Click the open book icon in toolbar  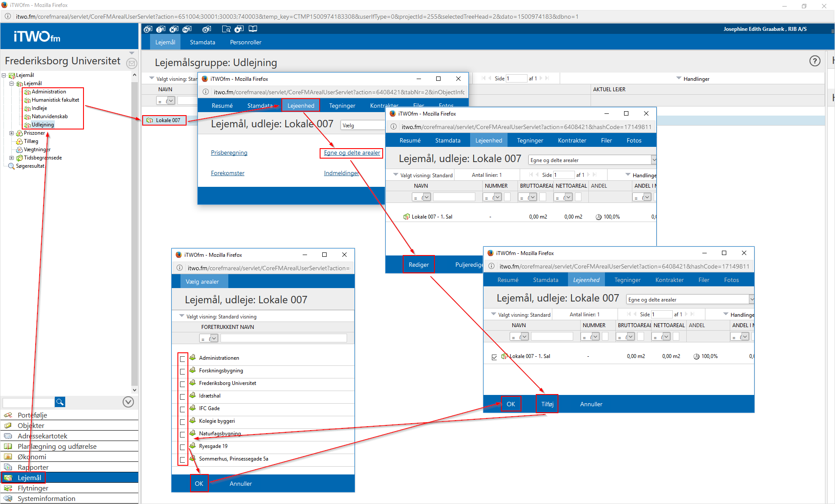click(253, 29)
